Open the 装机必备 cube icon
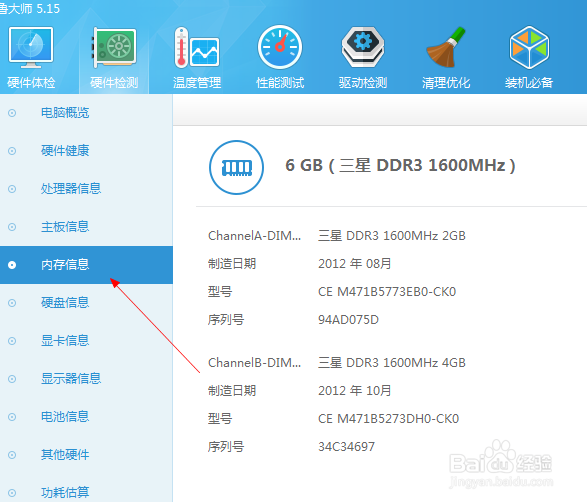 (529, 47)
